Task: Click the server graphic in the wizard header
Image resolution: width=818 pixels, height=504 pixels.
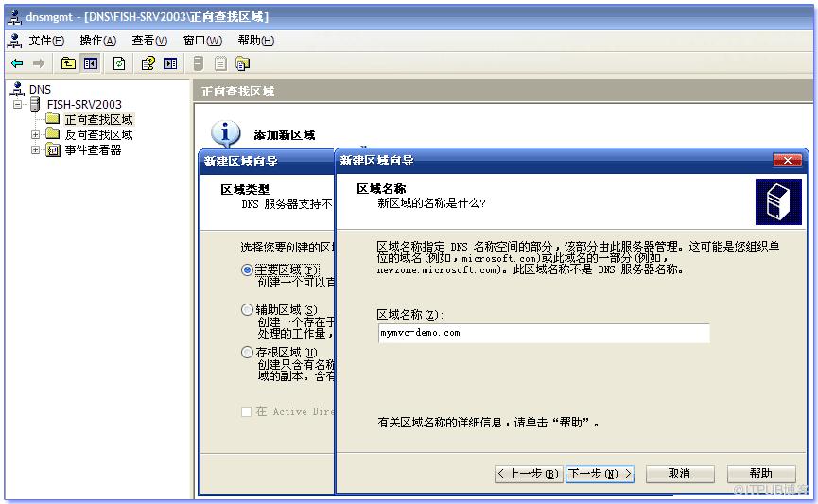Action: tap(778, 202)
